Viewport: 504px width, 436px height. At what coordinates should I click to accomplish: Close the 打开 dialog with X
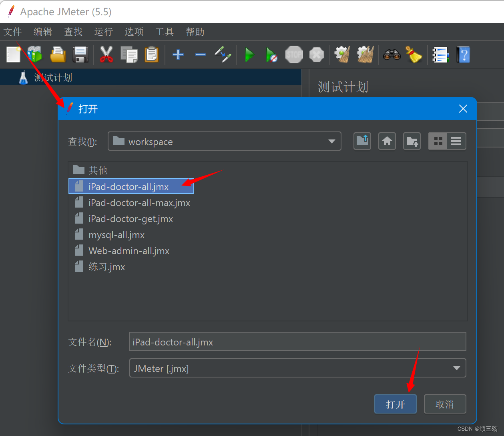tap(463, 109)
